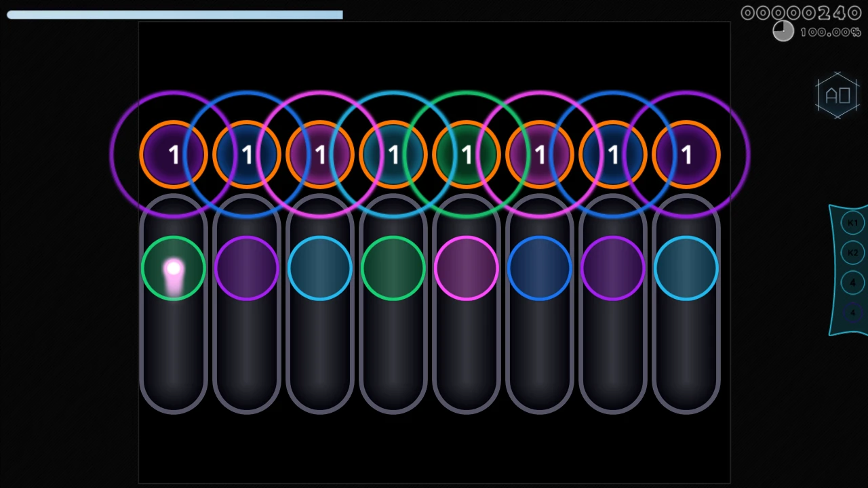Hit the green hit circle numbered 1

click(x=467, y=155)
